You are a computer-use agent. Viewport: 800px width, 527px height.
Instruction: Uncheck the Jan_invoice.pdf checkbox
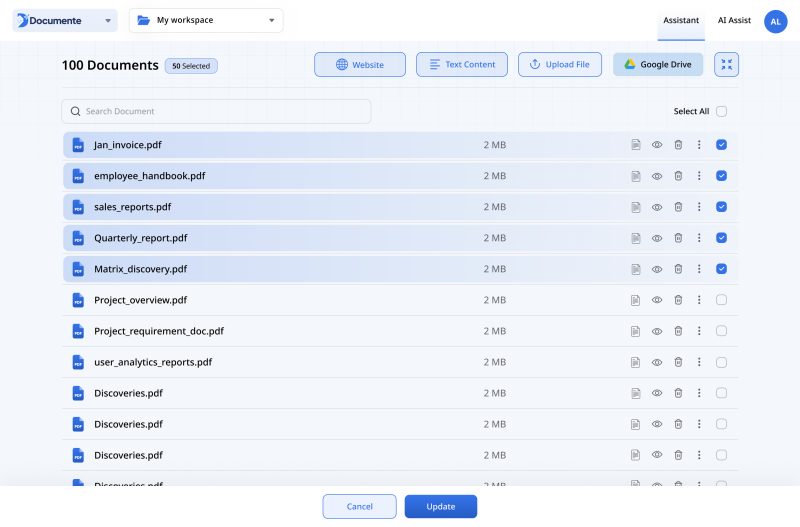pyautogui.click(x=721, y=145)
